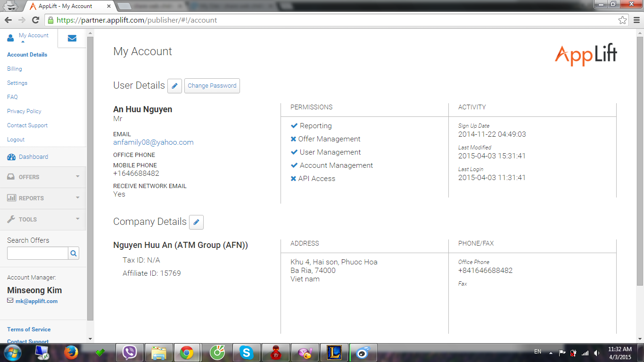Open the Windows Start menu
This screenshot has width=644, height=362.
pos(12,353)
